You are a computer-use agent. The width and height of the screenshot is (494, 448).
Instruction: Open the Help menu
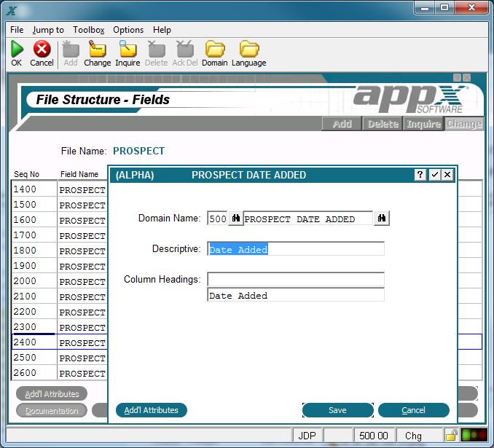point(162,30)
